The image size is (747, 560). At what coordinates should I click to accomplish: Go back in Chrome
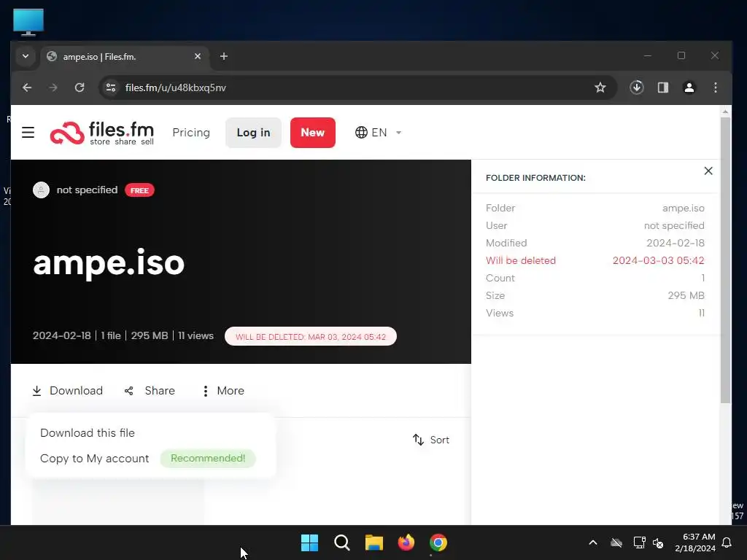click(x=27, y=87)
